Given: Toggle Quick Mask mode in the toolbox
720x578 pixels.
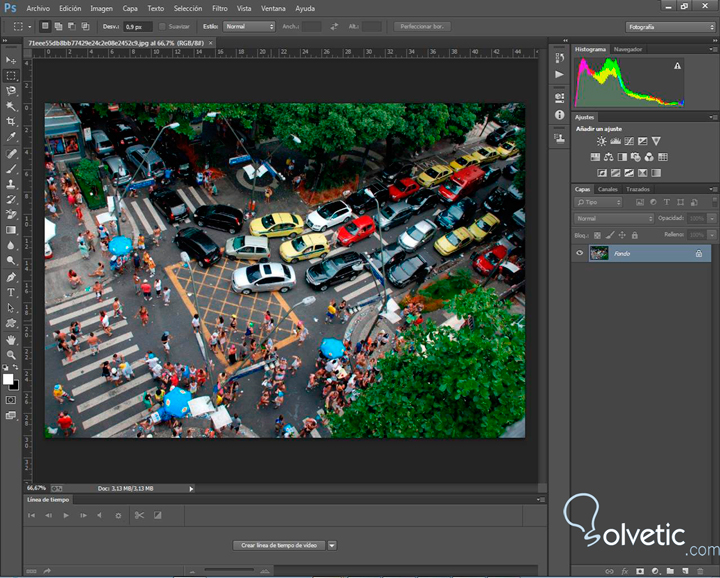Looking at the screenshot, I should [x=11, y=400].
